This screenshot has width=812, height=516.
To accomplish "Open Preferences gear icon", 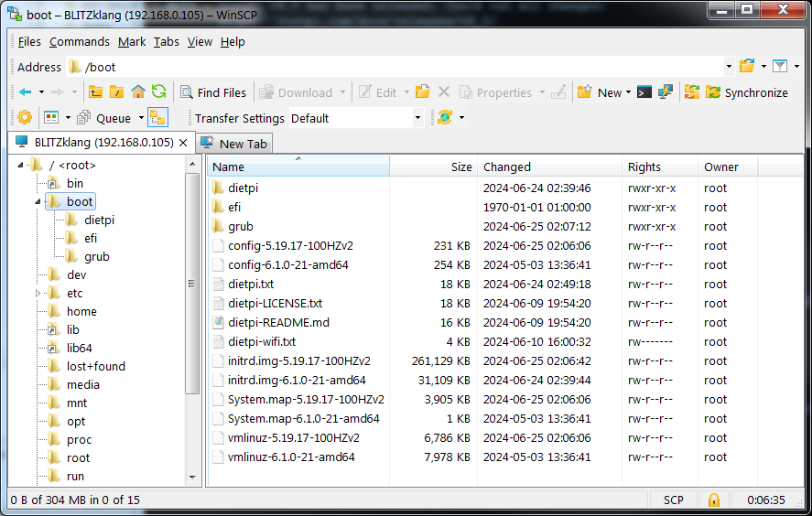I will 25,118.
